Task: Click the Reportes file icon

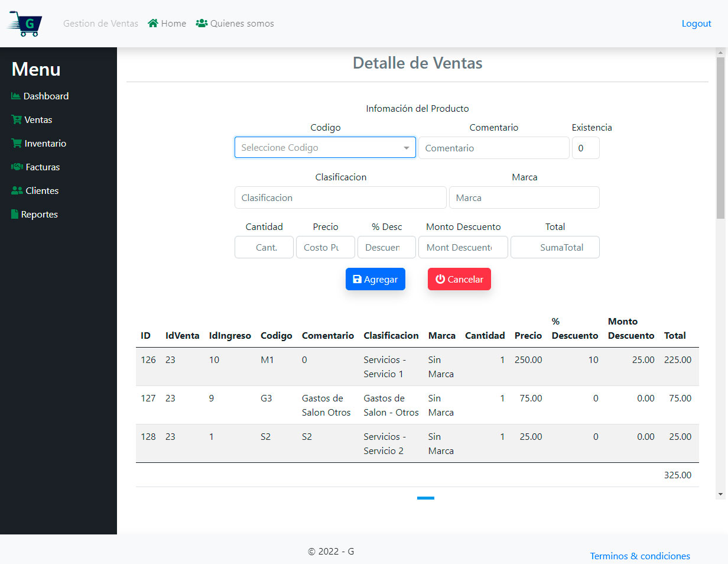Action: 15,214
